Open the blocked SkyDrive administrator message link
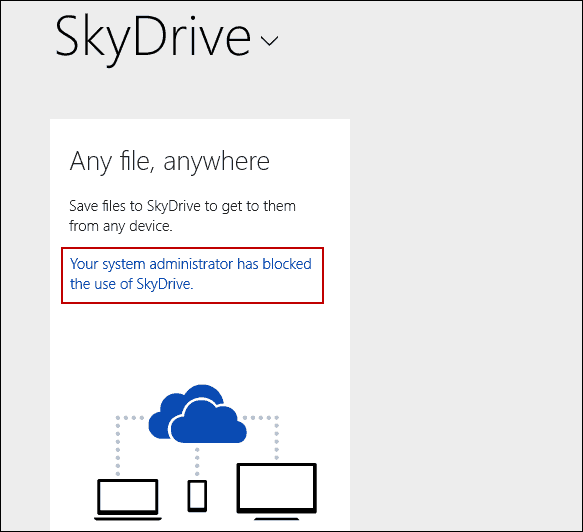583x532 pixels. (x=191, y=274)
